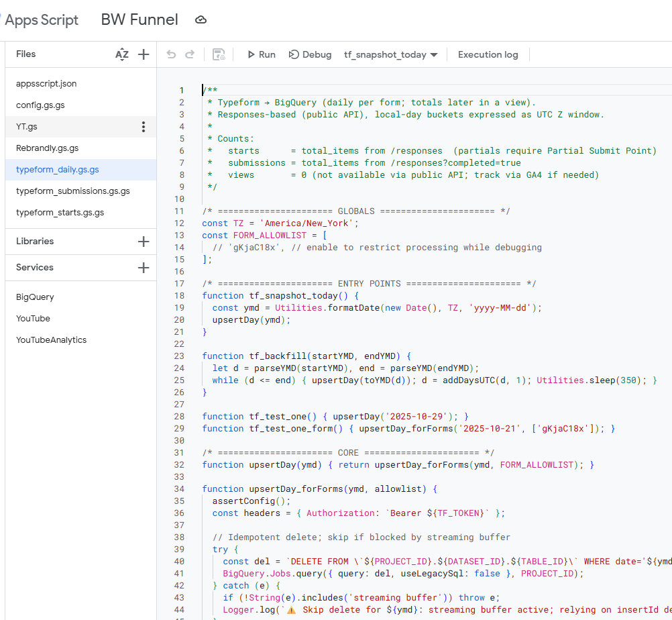Click the BW Funnel project title
This screenshot has height=620, width=672.
(139, 19)
